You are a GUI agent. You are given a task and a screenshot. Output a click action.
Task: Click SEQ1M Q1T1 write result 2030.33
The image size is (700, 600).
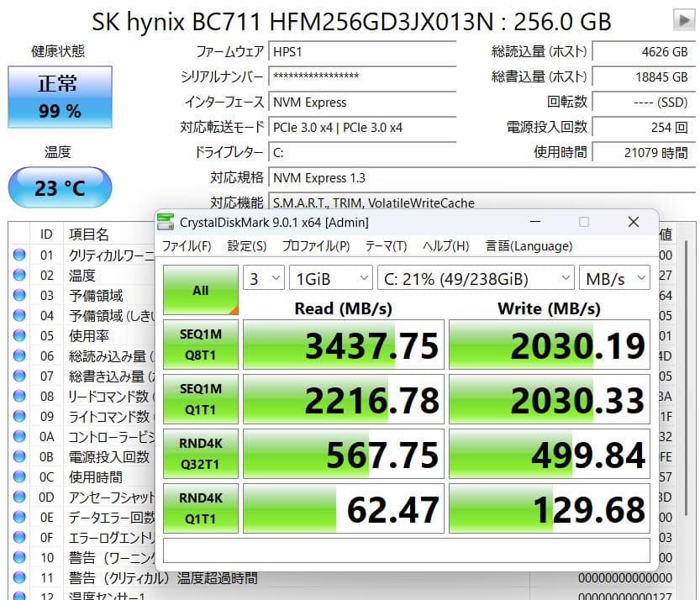tap(550, 398)
